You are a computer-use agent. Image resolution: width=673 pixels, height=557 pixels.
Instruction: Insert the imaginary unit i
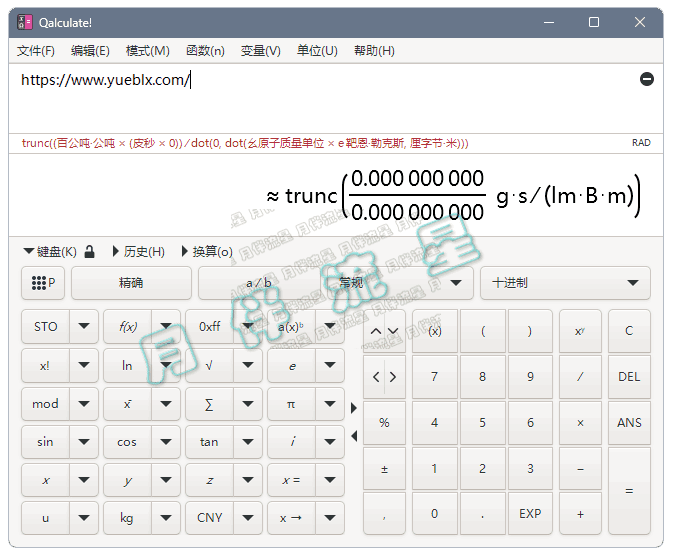click(291, 442)
